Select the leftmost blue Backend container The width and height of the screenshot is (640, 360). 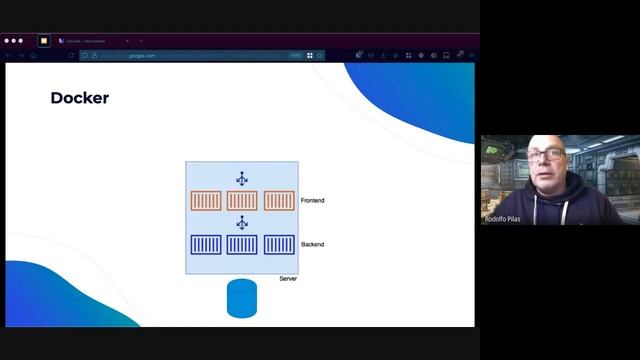click(x=206, y=245)
